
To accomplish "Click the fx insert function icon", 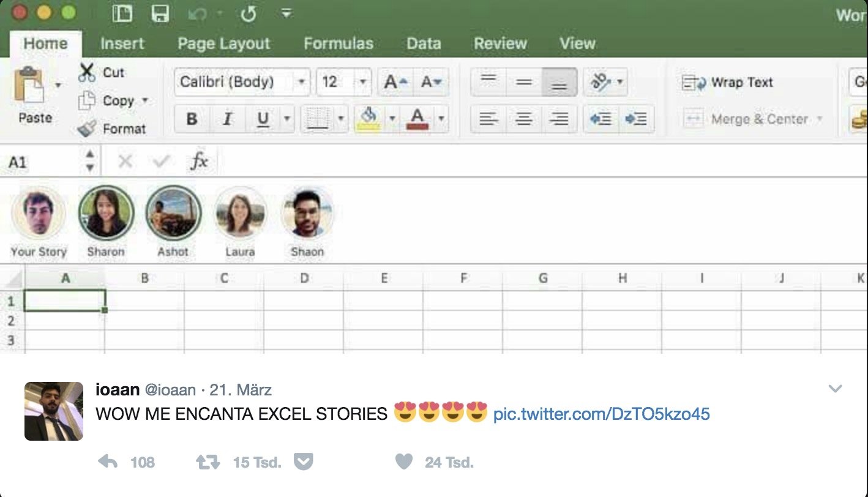I will point(200,162).
